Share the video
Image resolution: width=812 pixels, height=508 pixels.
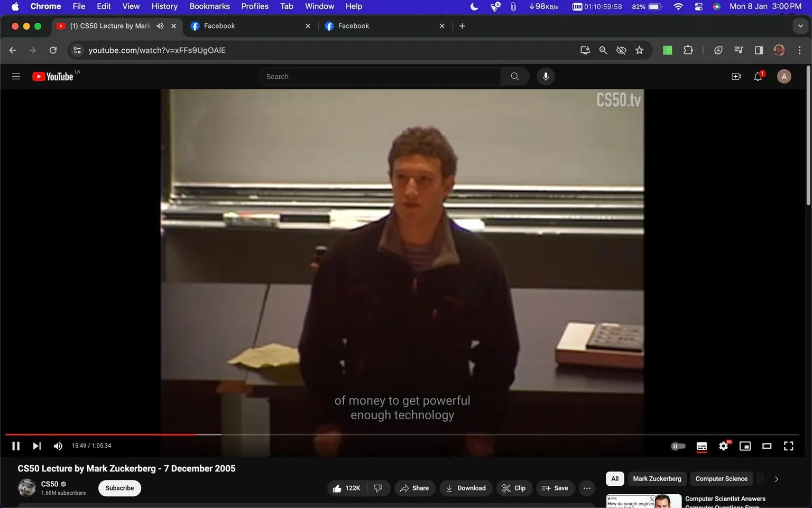pos(415,488)
